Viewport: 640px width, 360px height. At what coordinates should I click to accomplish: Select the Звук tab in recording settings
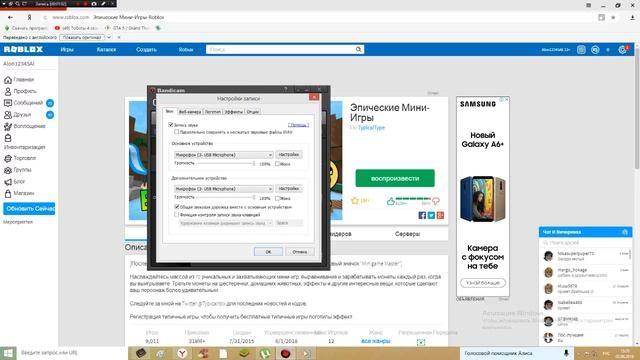(169, 111)
